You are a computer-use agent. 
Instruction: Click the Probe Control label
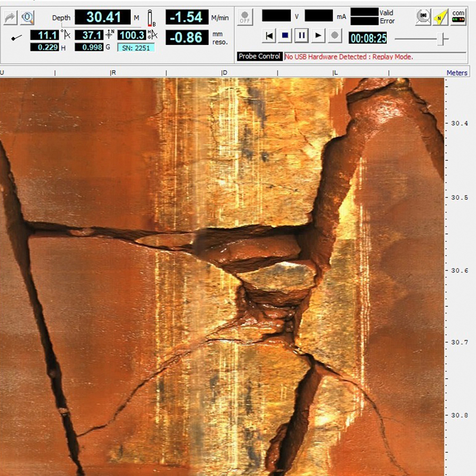259,57
